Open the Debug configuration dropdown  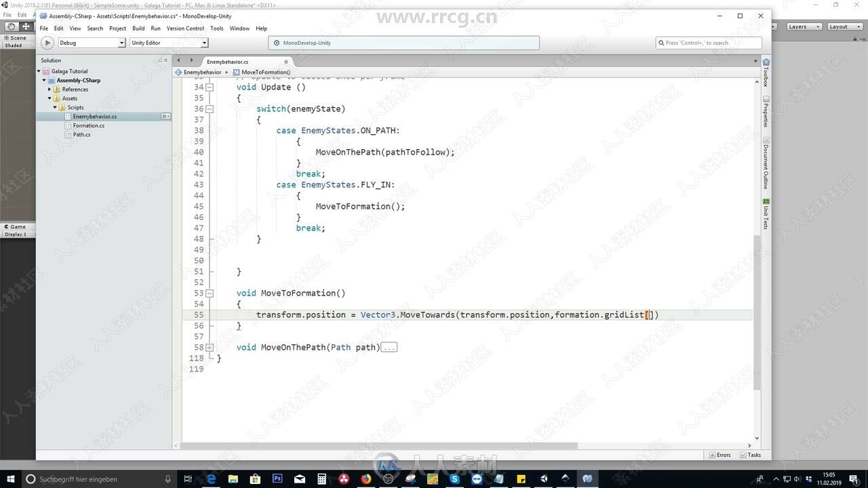click(x=92, y=43)
